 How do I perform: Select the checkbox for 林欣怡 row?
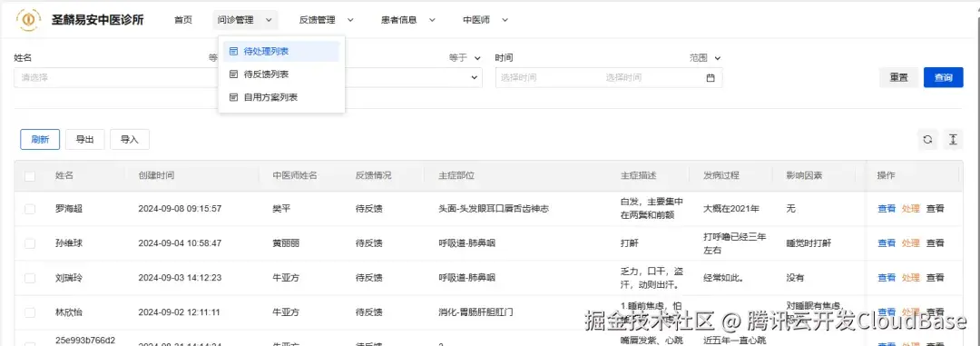30,312
